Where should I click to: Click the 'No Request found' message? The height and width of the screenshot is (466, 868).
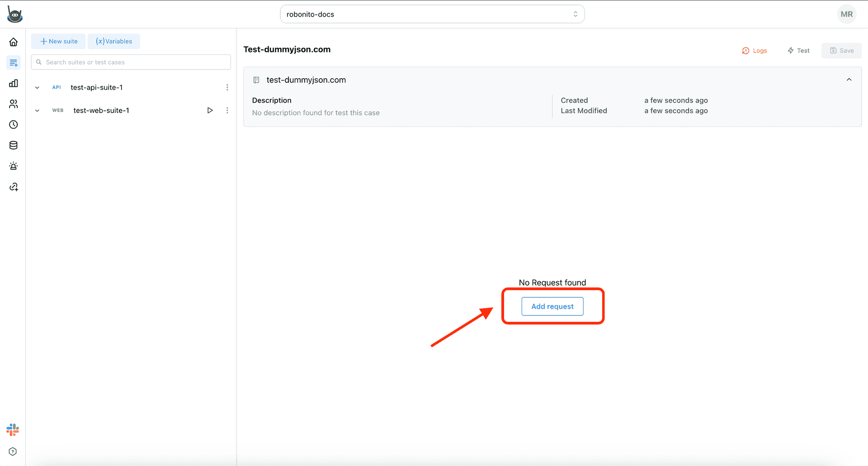552,282
